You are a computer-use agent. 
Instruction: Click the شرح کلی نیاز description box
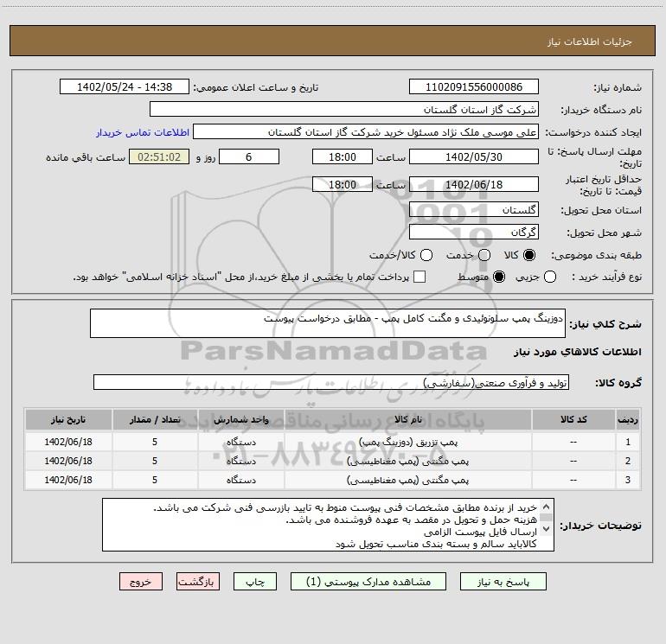pos(328,323)
